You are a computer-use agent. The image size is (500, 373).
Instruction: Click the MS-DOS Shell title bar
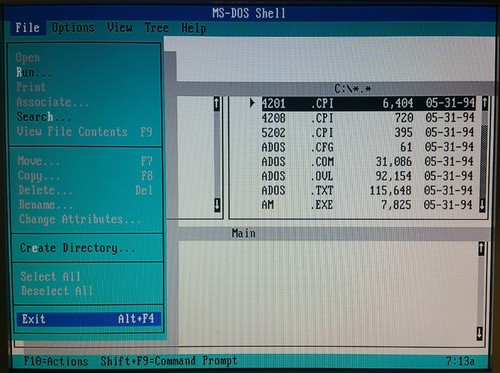pos(249,13)
